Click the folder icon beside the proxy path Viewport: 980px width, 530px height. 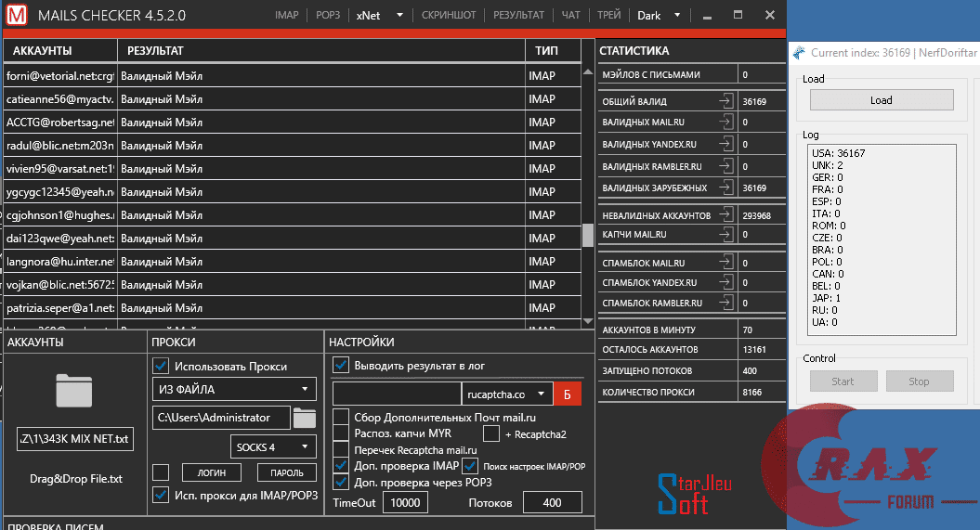click(305, 418)
